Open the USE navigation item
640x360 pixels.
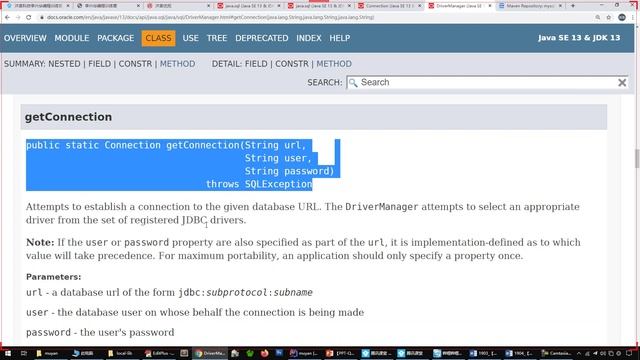[x=191, y=38]
